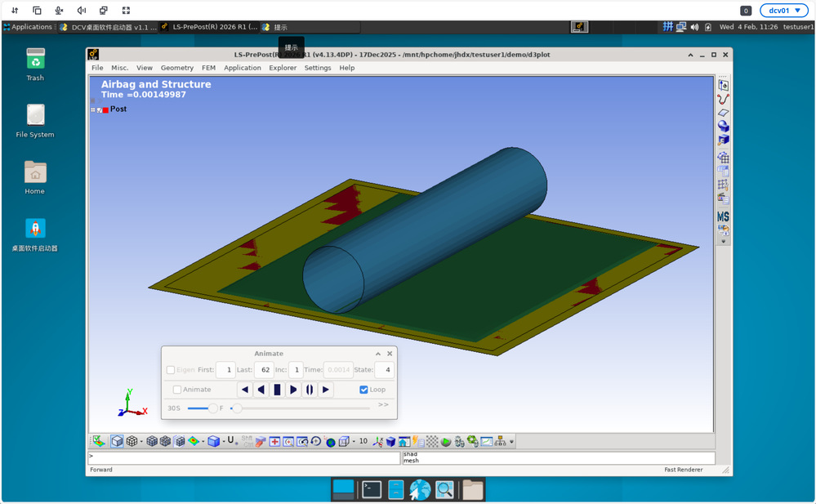Enable the Animate checkbox
Image resolution: width=816 pixels, height=504 pixels.
[x=177, y=390]
